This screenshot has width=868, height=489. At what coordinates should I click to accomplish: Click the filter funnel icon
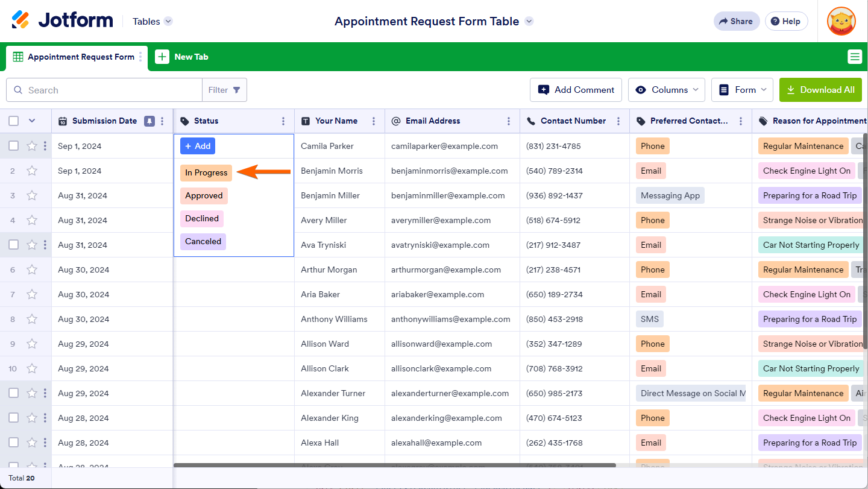coord(236,90)
